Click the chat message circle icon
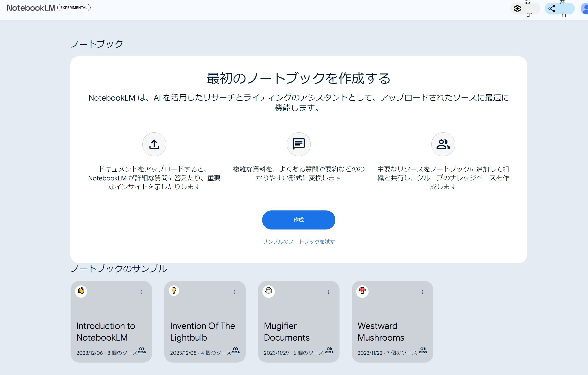Screen dimensions: 588x375 [299, 144]
